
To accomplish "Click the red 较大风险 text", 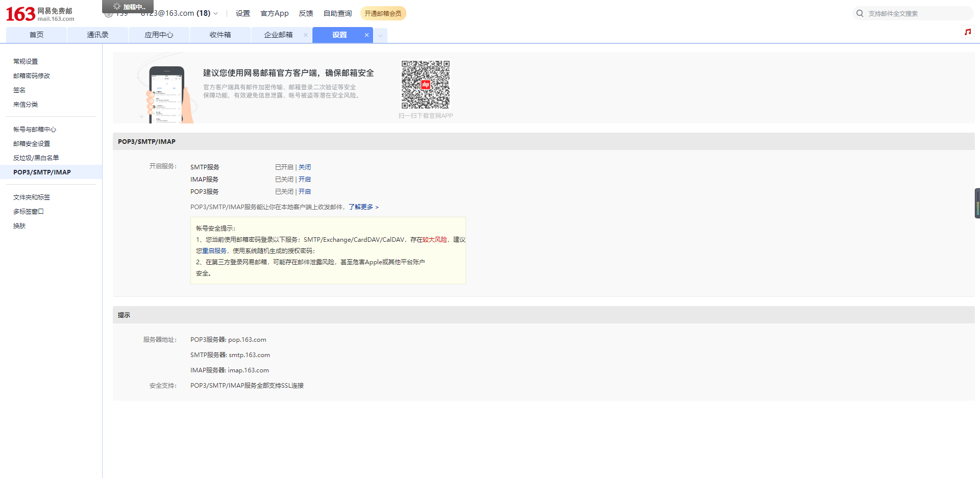I will tap(435, 239).
